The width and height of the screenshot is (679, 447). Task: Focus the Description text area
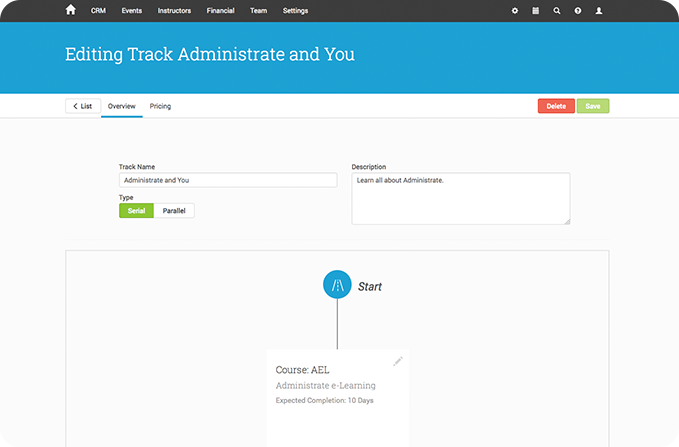[461, 198]
